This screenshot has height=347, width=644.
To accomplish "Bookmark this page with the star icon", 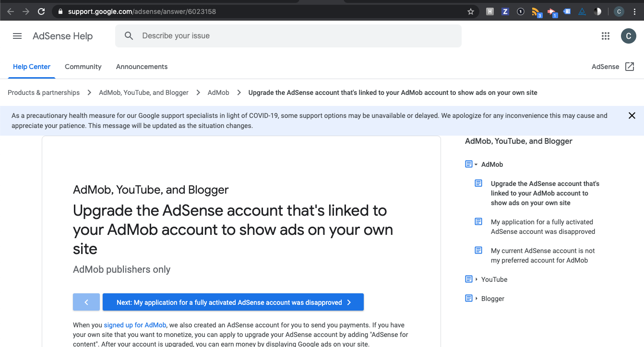I will [x=471, y=12].
